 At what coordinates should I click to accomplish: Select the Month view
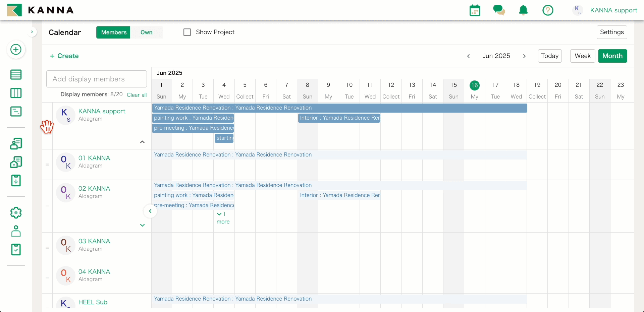click(x=612, y=56)
